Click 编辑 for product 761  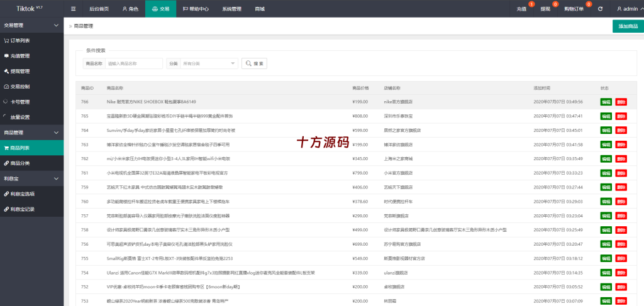click(x=606, y=173)
